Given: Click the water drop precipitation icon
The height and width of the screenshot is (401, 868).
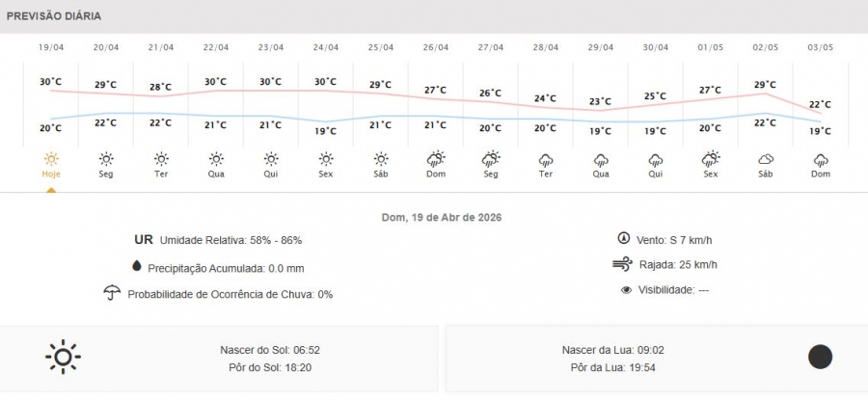Looking at the screenshot, I should 136,267.
